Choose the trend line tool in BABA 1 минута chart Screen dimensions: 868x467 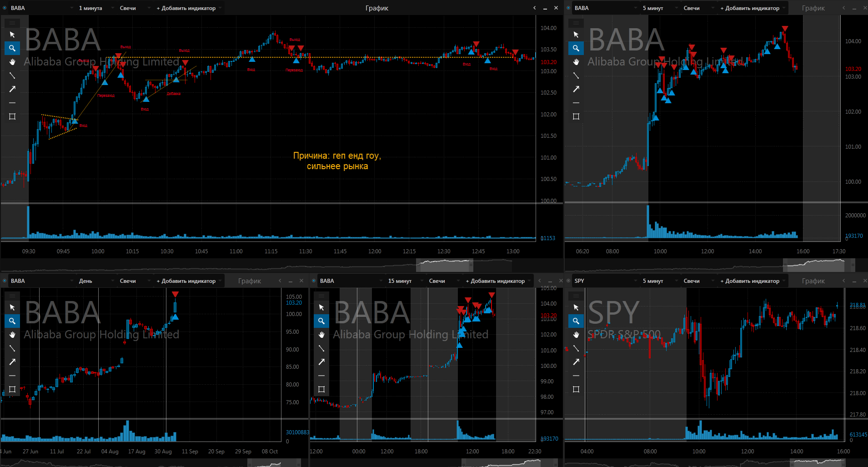coord(12,75)
